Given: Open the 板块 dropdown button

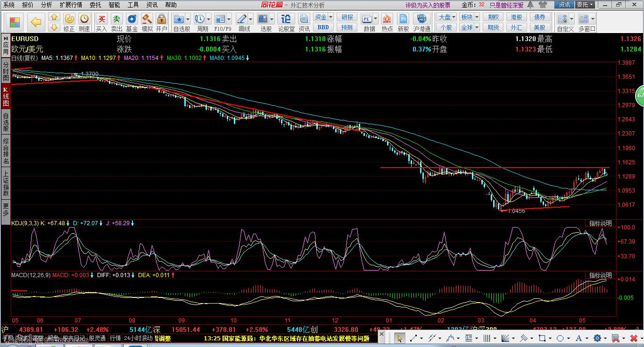Looking at the screenshot, I should [x=469, y=17].
